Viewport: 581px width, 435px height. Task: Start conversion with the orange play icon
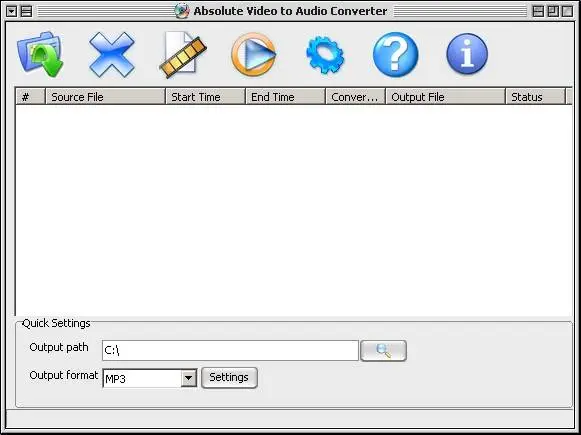coord(254,54)
